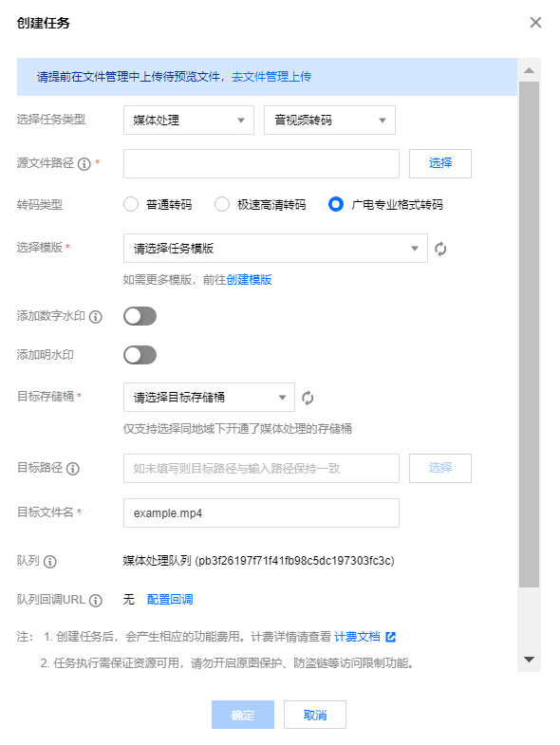
Task: Open external link icon after 计费文档
Action: point(391,637)
